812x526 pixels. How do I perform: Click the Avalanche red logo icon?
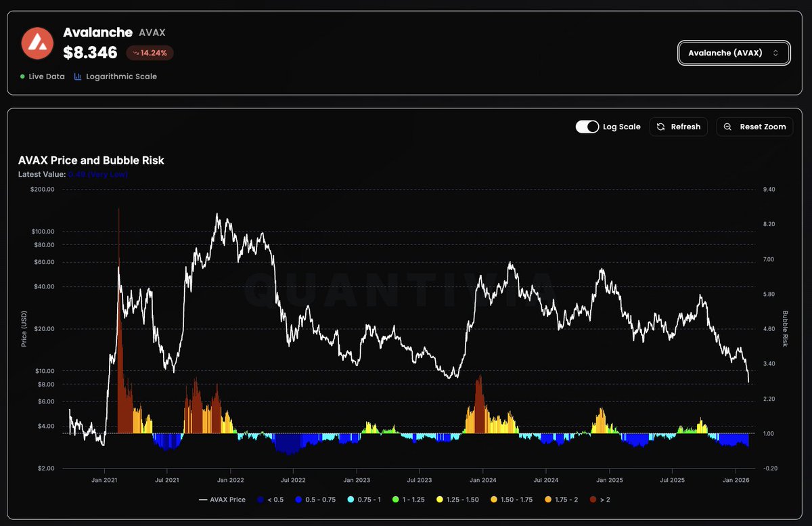pos(37,43)
